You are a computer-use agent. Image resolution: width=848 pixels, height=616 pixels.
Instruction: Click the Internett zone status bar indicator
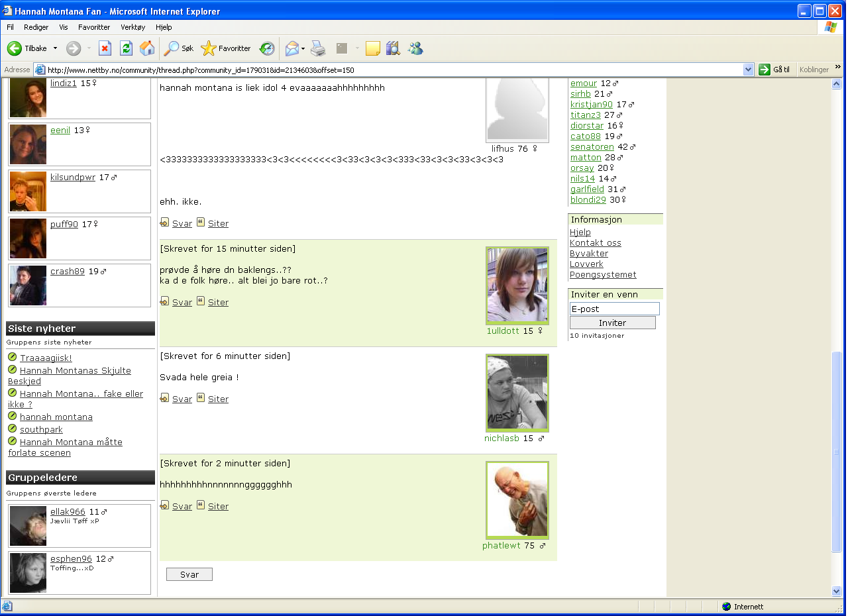click(x=743, y=606)
